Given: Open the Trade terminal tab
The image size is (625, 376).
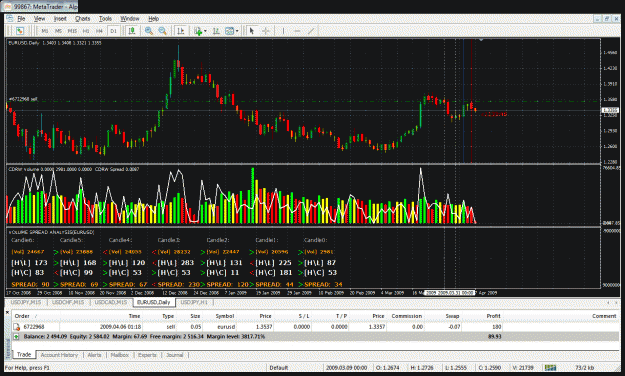Looking at the screenshot, I should pos(24,354).
